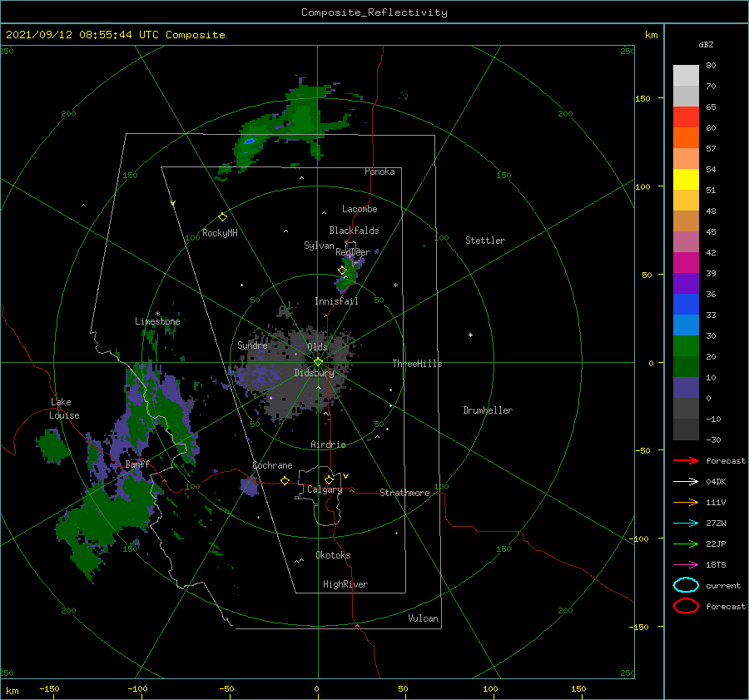The height and width of the screenshot is (700, 749).
Task: Click the bright green 20-30 dBZ swatch
Action: pyautogui.click(x=686, y=346)
